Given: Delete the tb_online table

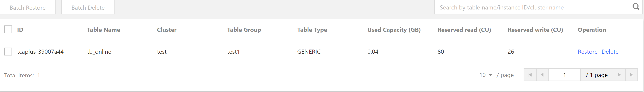Looking at the screenshot, I should pyautogui.click(x=610, y=52).
